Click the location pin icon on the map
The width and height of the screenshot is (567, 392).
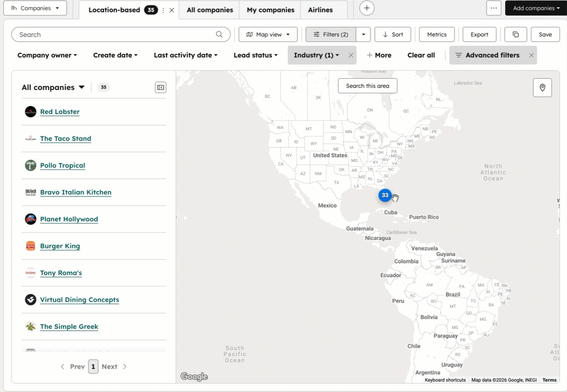[x=542, y=87]
